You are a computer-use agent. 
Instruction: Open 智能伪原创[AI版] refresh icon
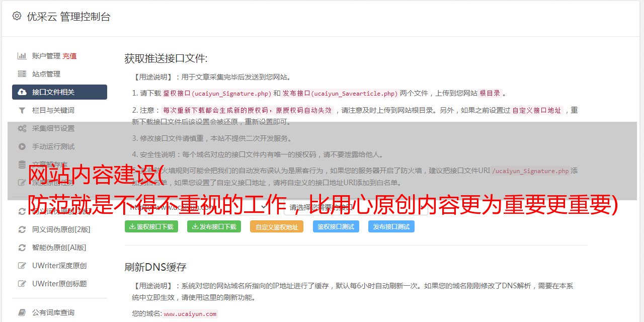(x=22, y=248)
